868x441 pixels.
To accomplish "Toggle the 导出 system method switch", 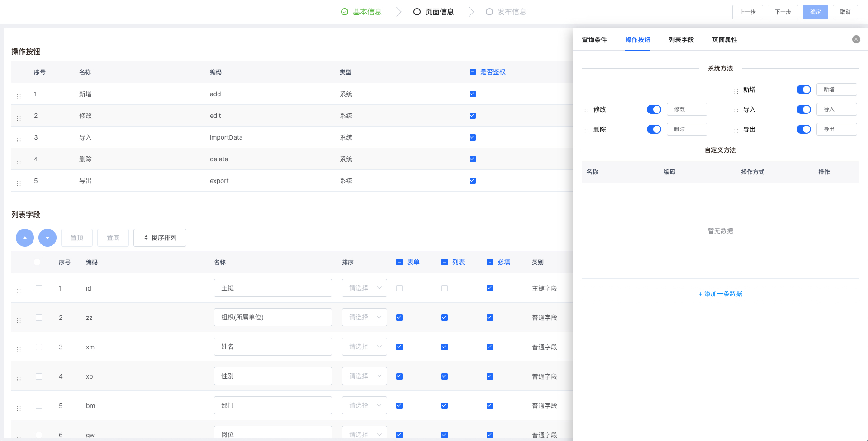I will tap(804, 129).
